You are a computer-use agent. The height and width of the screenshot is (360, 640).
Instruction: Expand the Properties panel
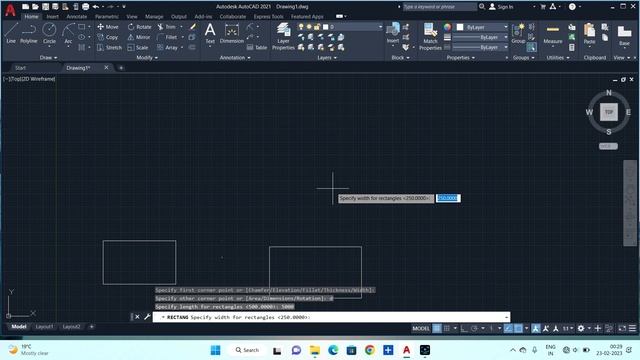tap(460, 58)
